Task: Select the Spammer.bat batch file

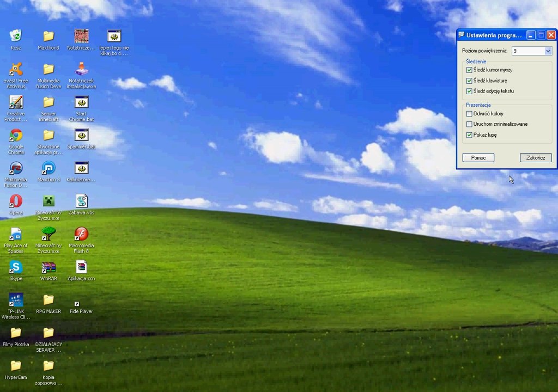Action: click(x=81, y=135)
